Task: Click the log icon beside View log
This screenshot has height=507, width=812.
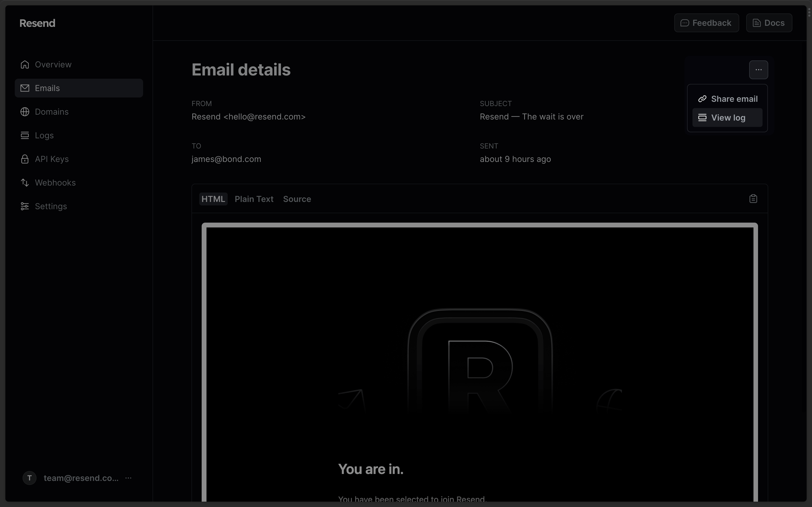Action: [x=702, y=118]
